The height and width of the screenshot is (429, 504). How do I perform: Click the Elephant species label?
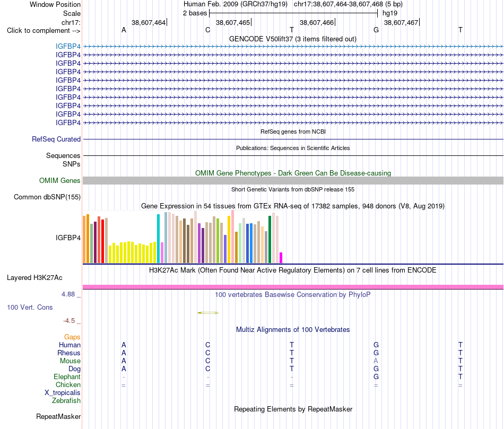67,377
